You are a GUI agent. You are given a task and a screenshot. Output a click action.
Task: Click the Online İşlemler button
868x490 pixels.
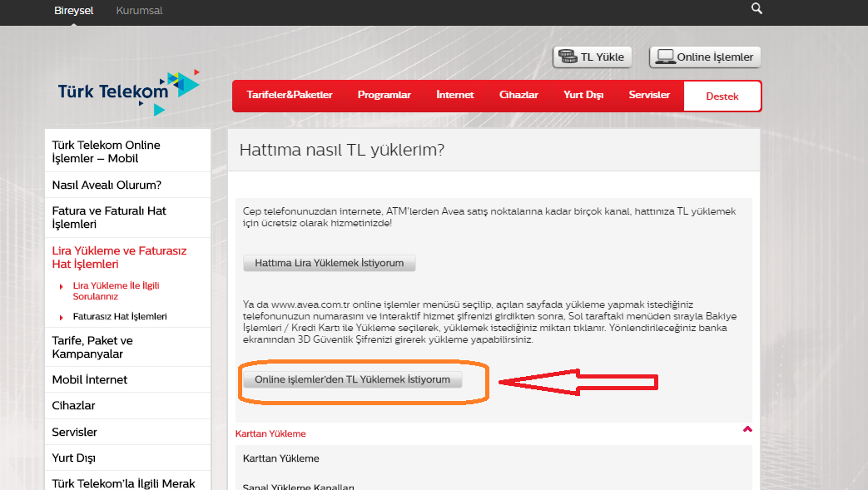click(x=705, y=57)
